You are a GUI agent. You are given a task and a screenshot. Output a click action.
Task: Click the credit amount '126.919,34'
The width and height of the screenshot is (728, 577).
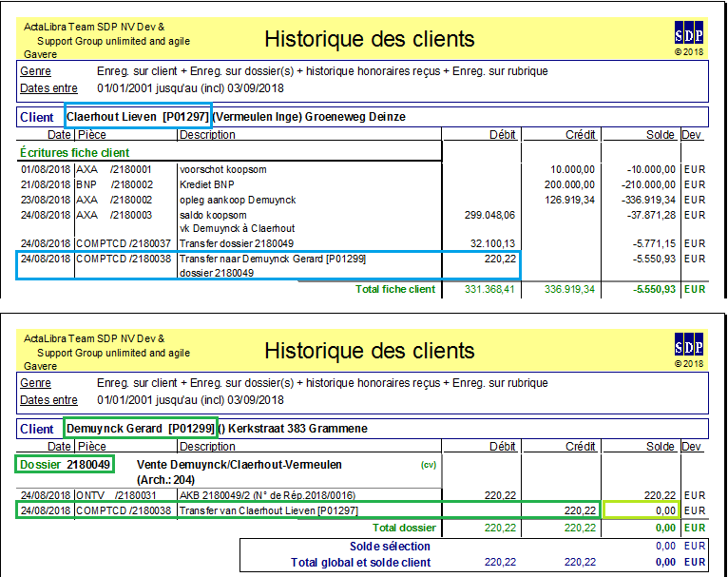(569, 200)
